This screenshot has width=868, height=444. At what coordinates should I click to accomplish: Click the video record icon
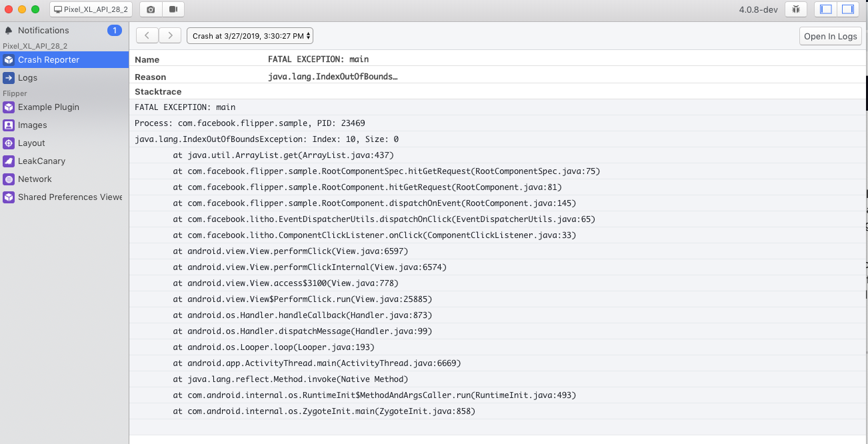[173, 9]
